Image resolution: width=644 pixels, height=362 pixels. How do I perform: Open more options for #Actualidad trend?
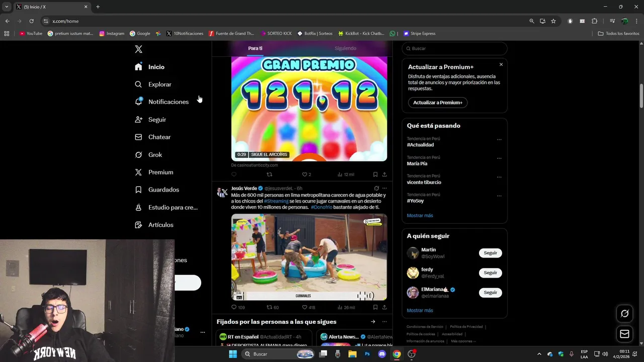pos(499,140)
